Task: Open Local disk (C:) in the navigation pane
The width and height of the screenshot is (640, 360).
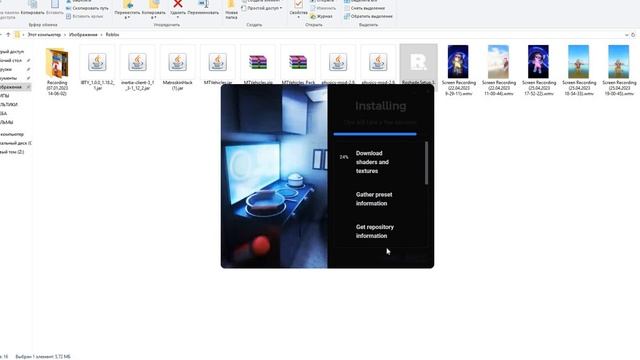Action: tap(16, 143)
